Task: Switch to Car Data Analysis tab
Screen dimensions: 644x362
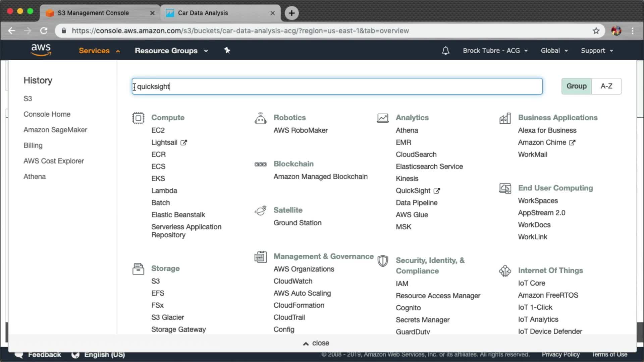Action: (203, 13)
